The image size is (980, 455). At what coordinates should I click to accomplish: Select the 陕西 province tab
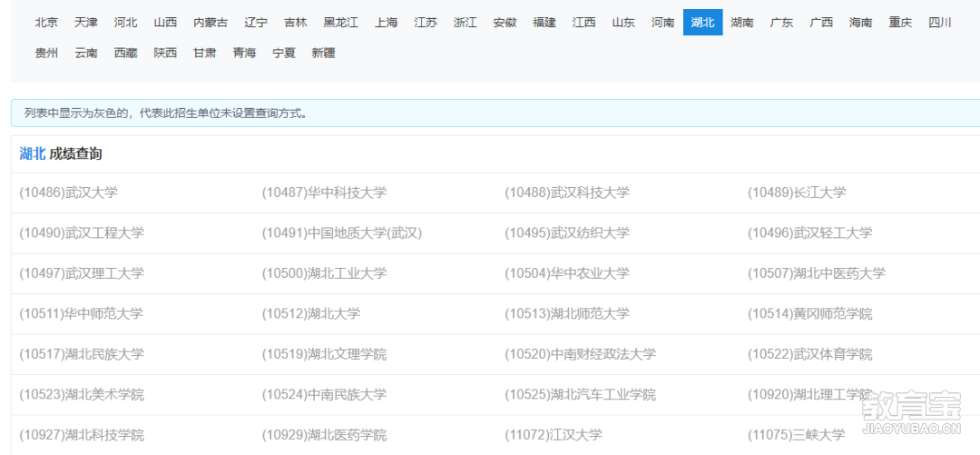[x=166, y=54]
